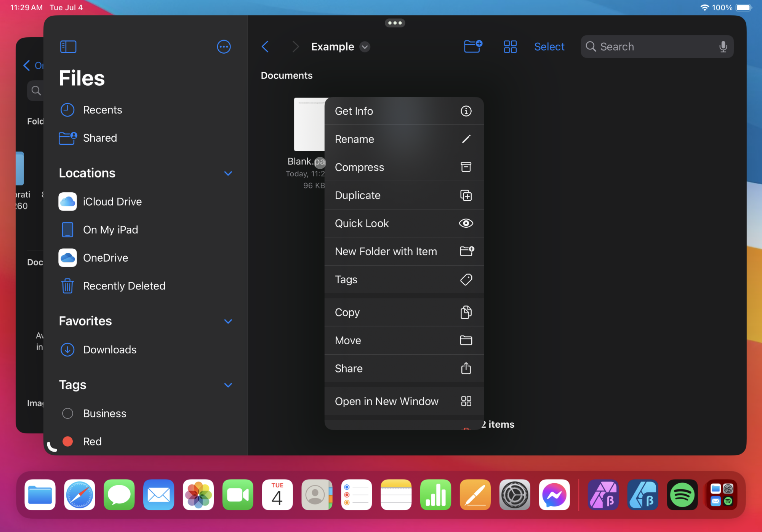Image resolution: width=762 pixels, height=532 pixels.
Task: Tap the microphone dictation icon
Action: click(723, 47)
